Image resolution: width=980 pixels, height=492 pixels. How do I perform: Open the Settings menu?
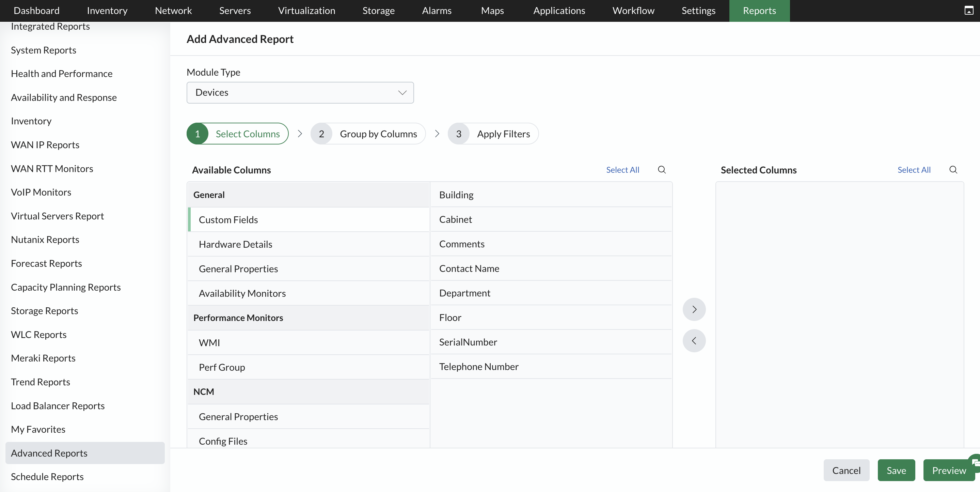pos(698,11)
